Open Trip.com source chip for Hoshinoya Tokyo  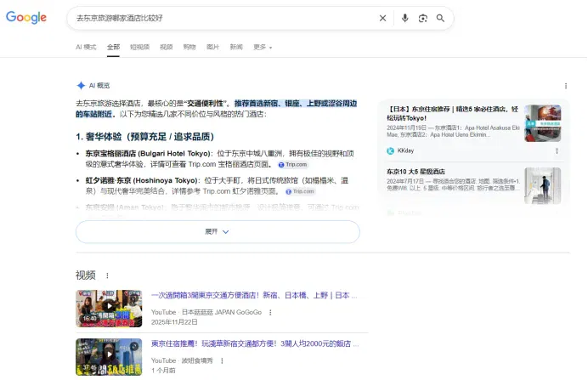coord(300,191)
